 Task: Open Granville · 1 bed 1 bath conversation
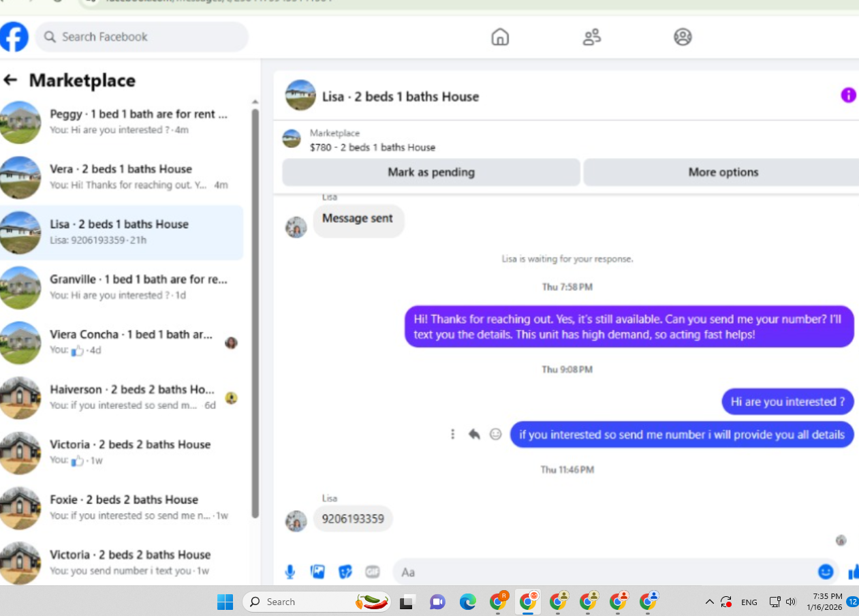coord(121,288)
